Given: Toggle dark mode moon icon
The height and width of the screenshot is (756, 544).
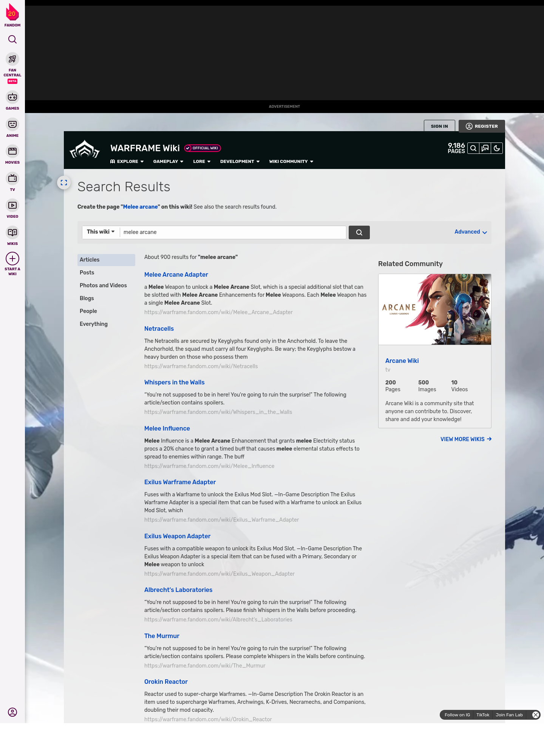Looking at the screenshot, I should click(497, 148).
